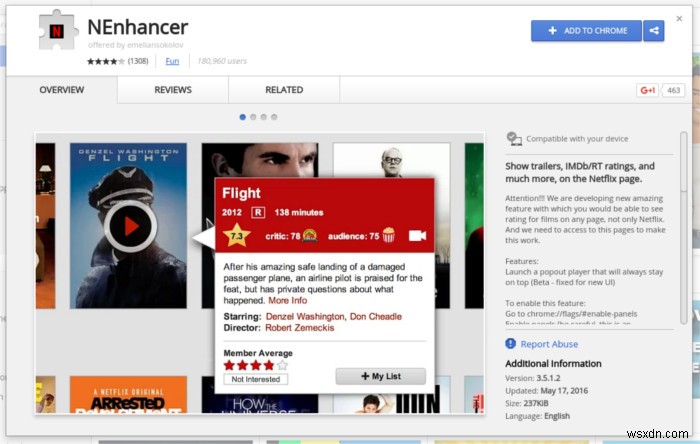Viewport: 700px width, 444px height.
Task: Open the Fun category link
Action: coord(172,61)
